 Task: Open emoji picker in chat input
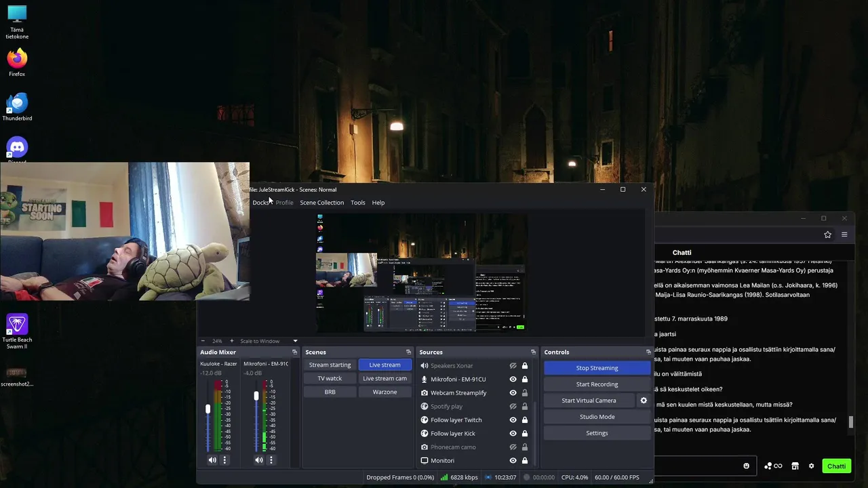747,466
